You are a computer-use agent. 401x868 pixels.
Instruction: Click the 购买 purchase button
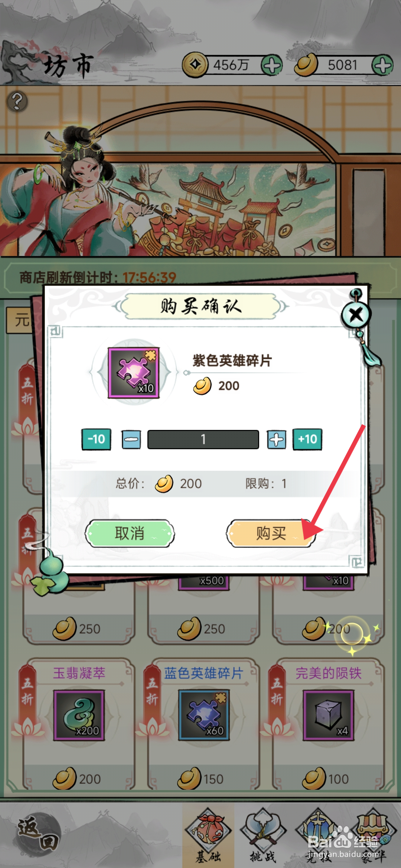pyautogui.click(x=271, y=533)
